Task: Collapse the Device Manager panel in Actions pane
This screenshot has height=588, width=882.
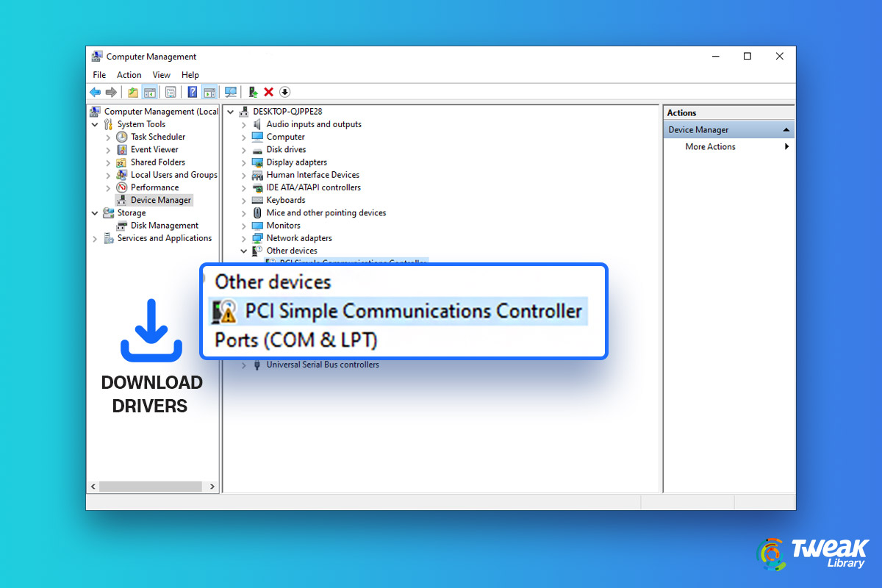Action: coord(786,129)
